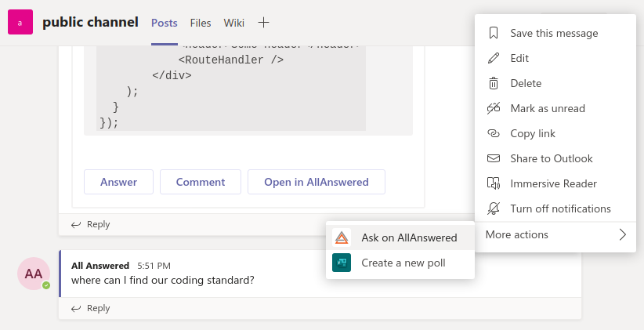
Task: Click the chain link icon beside Copy link
Action: point(494,133)
